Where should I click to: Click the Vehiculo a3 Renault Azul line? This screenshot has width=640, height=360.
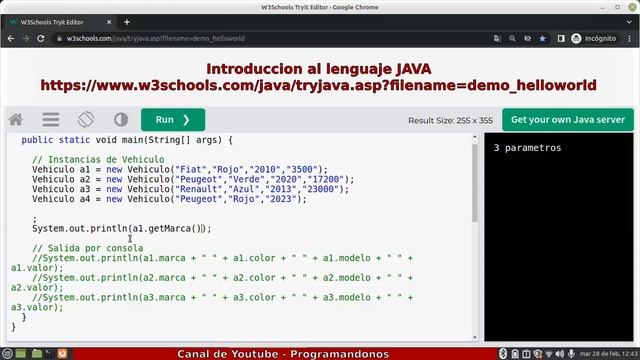click(x=190, y=189)
